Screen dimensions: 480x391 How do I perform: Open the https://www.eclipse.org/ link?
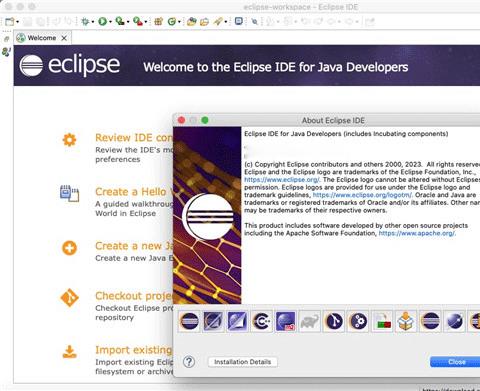point(282,180)
